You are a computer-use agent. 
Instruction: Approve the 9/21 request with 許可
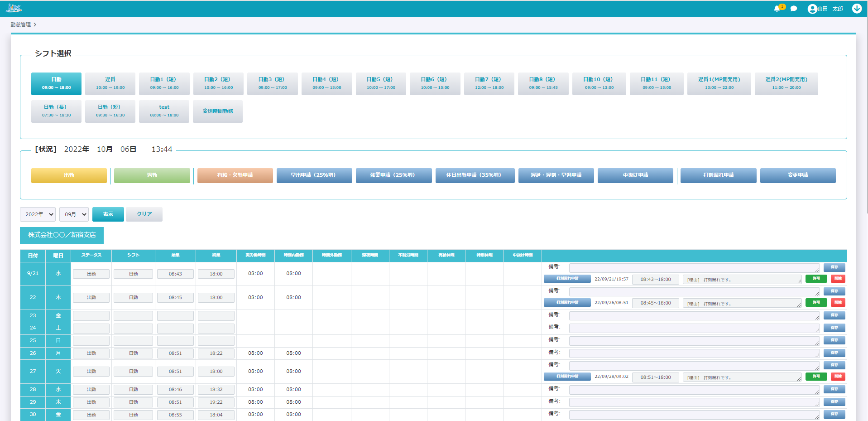816,279
